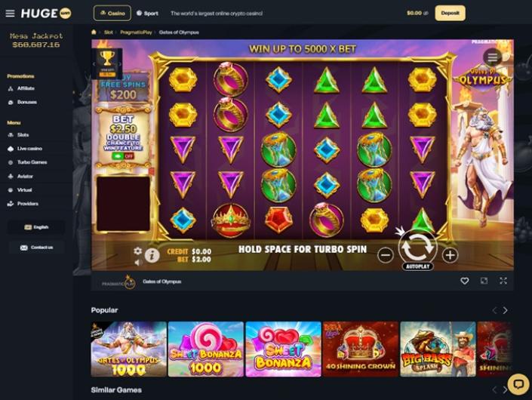The image size is (532, 400).
Task: Click the Deposit button
Action: click(x=451, y=14)
